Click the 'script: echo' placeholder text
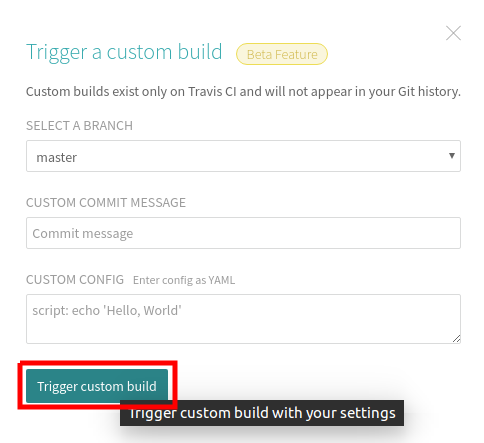The width and height of the screenshot is (484, 443). [x=107, y=310]
